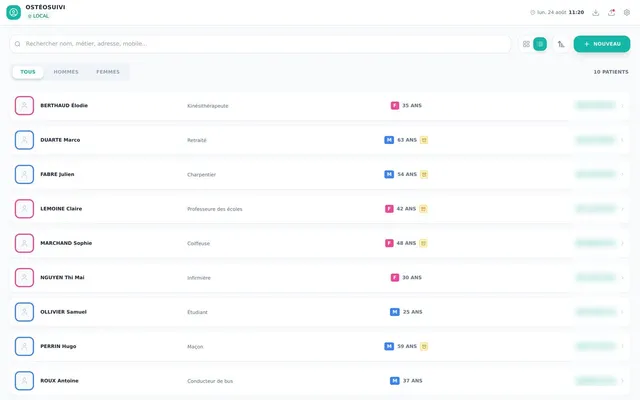Click the yellow calendar badge for PERRIN Hugo
Viewport: 640px width, 400px height.
424,347
